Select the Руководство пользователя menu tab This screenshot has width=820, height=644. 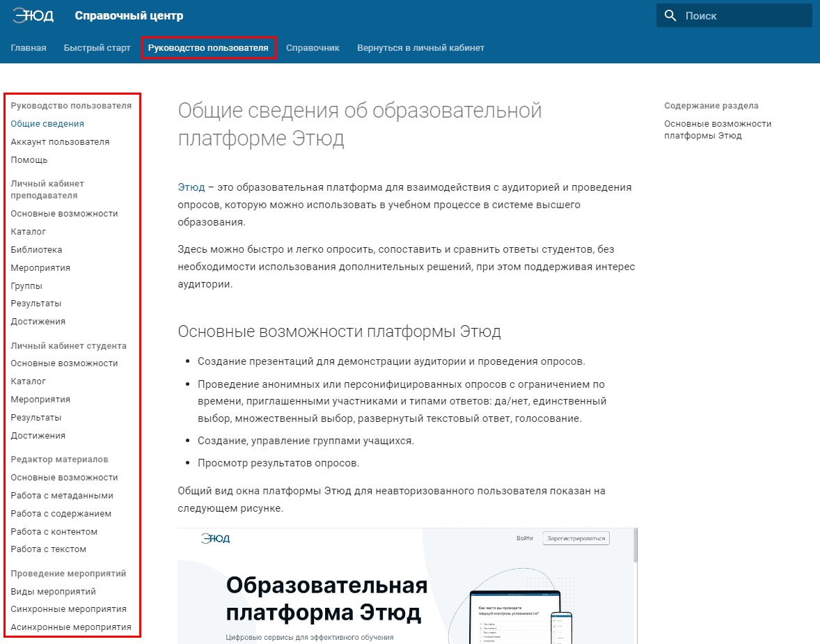click(208, 47)
